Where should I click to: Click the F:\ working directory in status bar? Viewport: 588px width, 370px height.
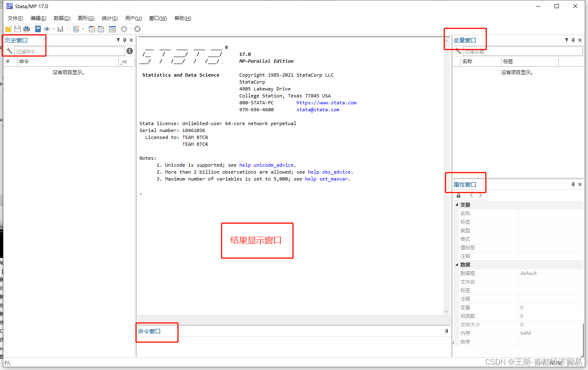[7, 363]
